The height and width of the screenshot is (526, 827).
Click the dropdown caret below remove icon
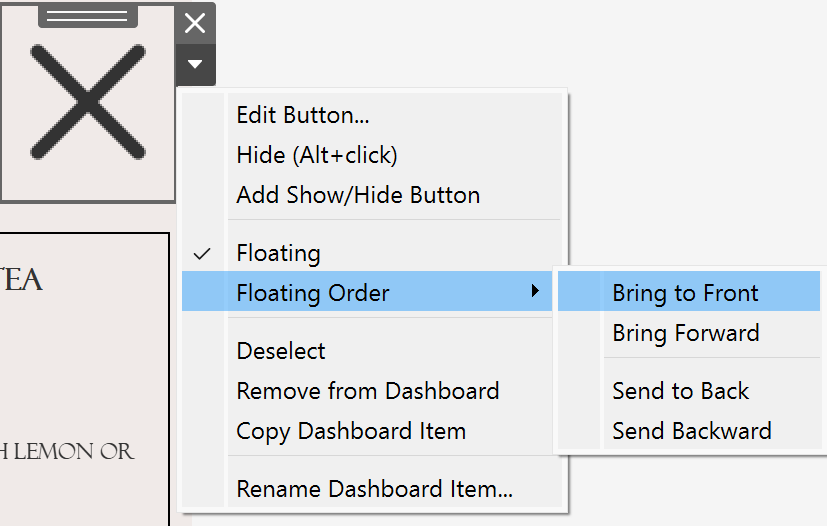pos(195,65)
